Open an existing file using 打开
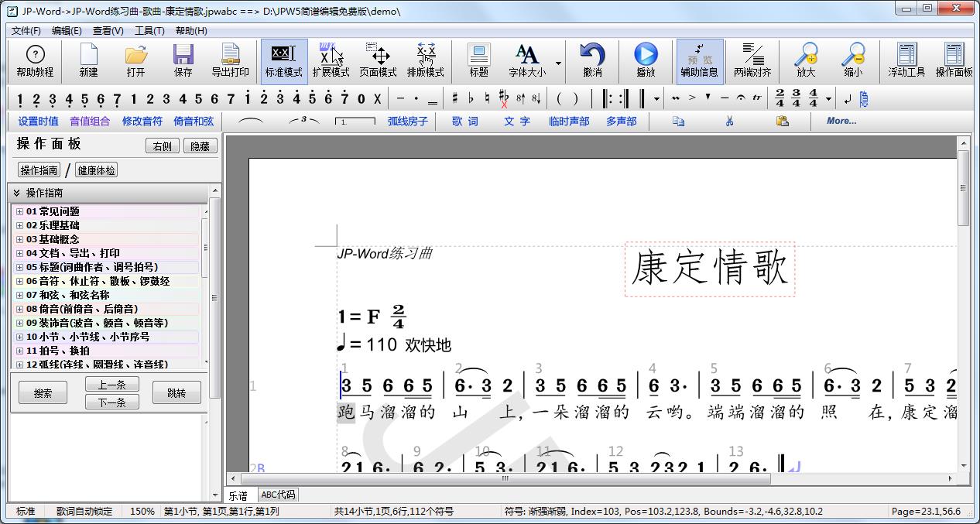 click(x=135, y=60)
